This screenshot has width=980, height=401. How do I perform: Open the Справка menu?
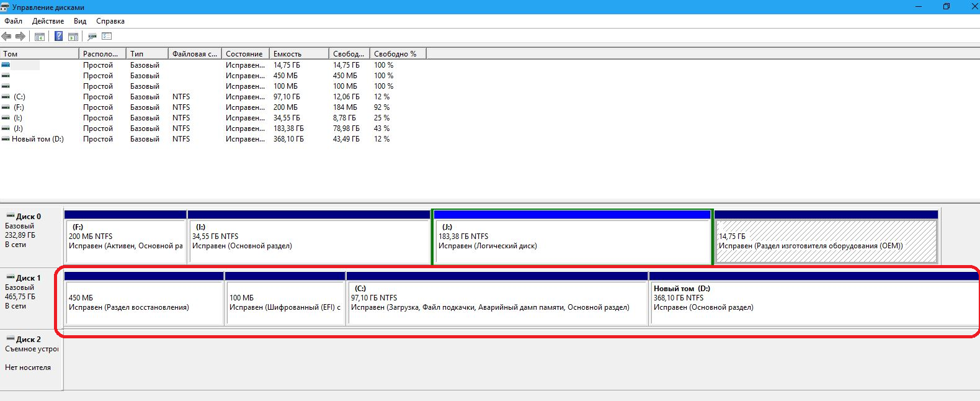pos(110,21)
